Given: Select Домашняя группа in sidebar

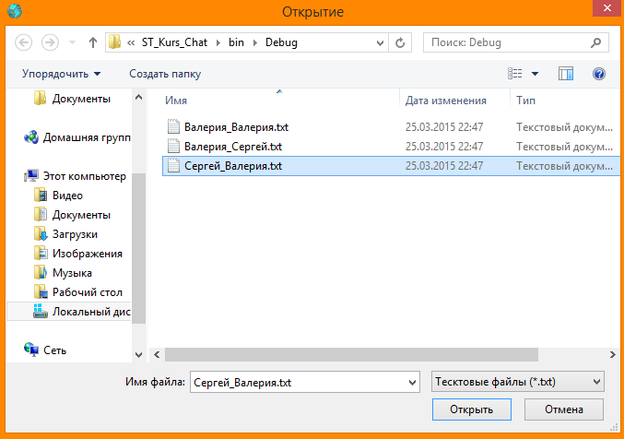Looking at the screenshot, I should tap(87, 138).
